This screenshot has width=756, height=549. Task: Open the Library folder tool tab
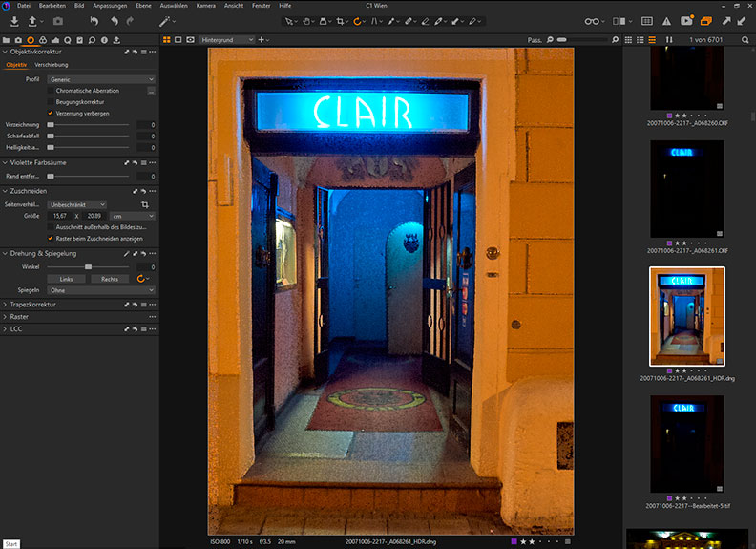click(x=7, y=40)
